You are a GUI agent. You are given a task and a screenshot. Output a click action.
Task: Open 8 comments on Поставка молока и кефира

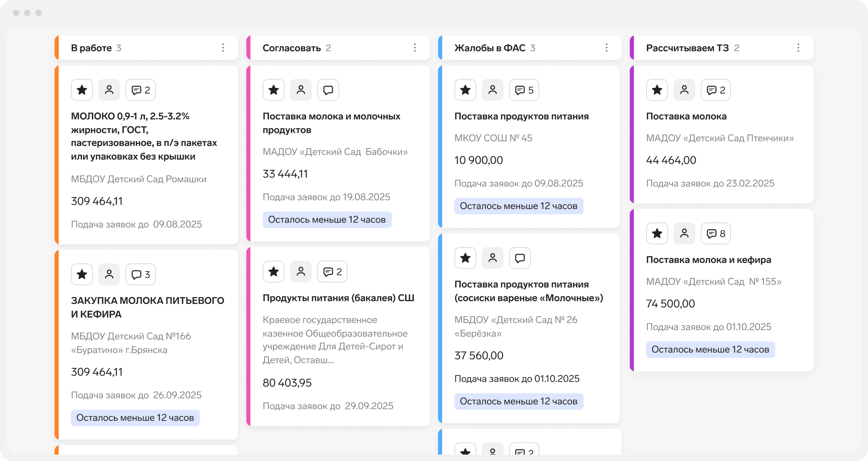(716, 233)
